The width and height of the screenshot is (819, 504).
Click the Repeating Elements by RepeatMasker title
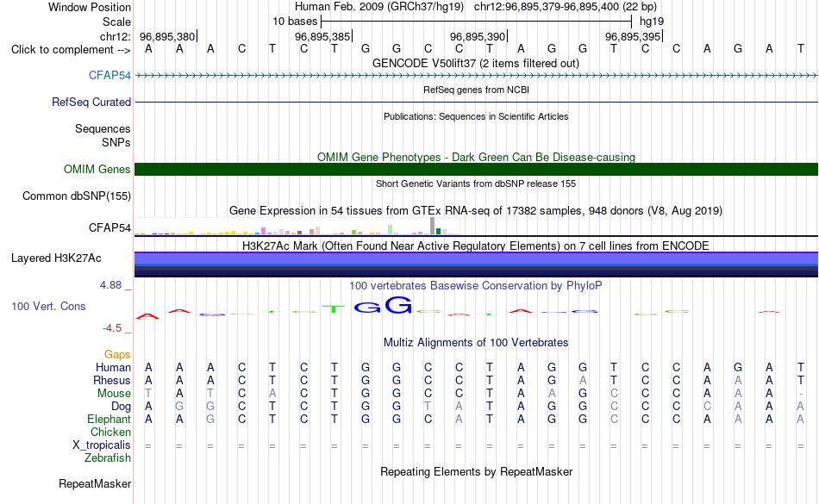(x=476, y=471)
